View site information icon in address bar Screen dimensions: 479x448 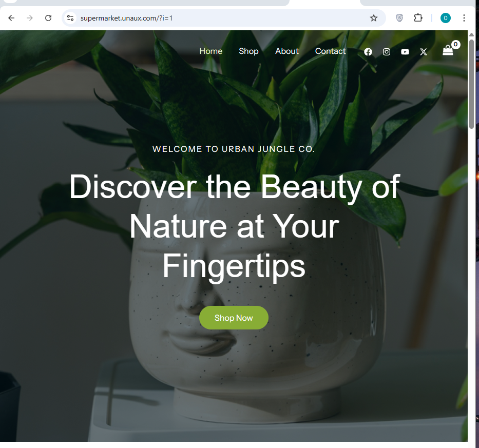pos(70,18)
